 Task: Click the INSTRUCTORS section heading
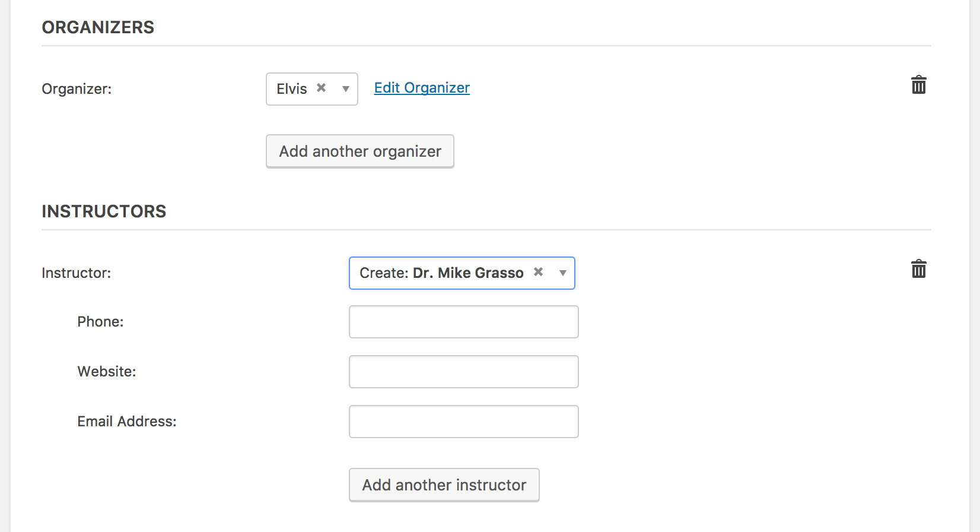tap(104, 211)
